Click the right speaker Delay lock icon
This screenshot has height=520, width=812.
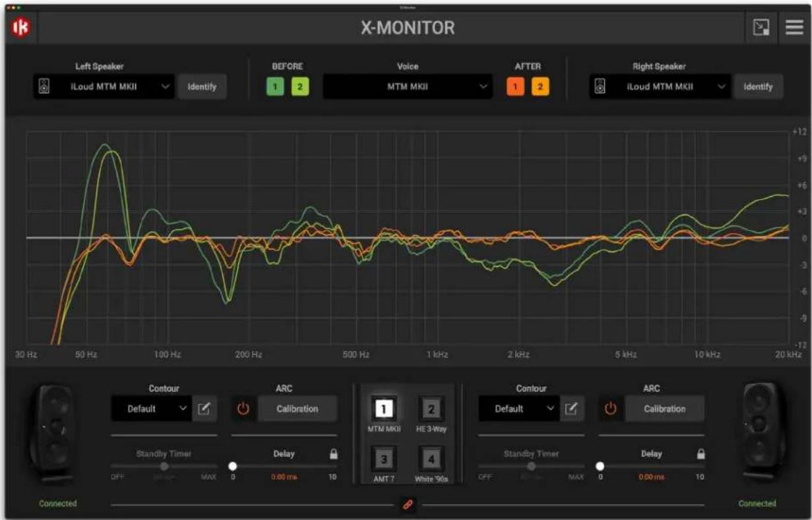point(701,453)
